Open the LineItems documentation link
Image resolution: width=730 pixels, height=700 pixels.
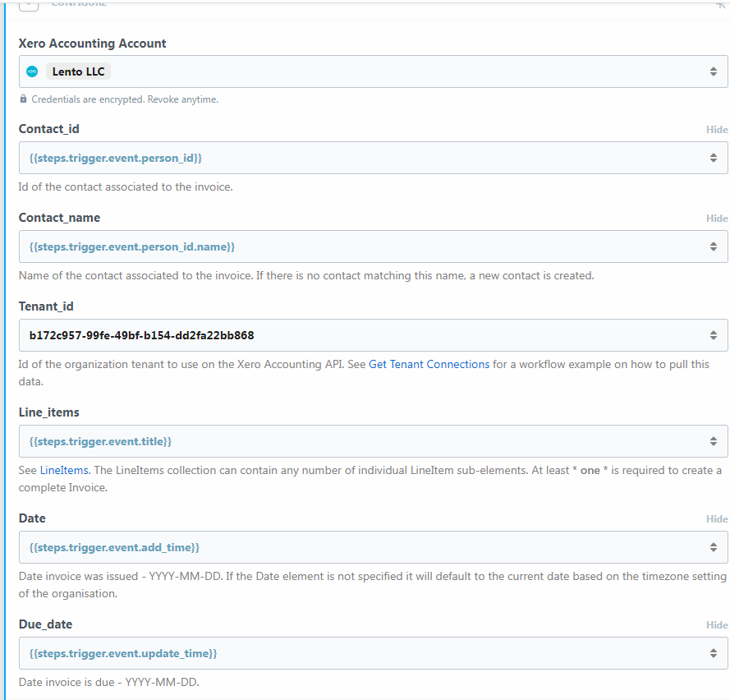tap(64, 471)
